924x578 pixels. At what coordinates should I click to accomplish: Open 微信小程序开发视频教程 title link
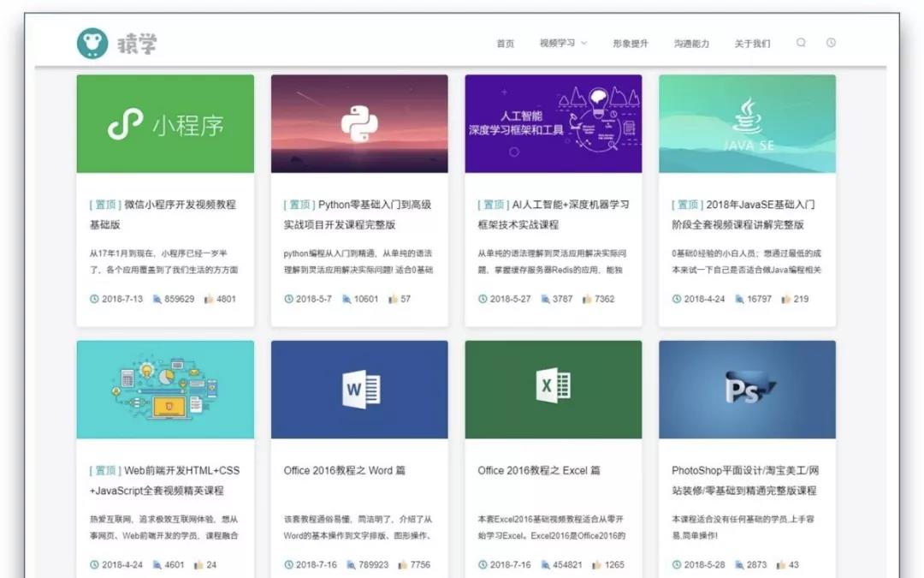coord(163,215)
